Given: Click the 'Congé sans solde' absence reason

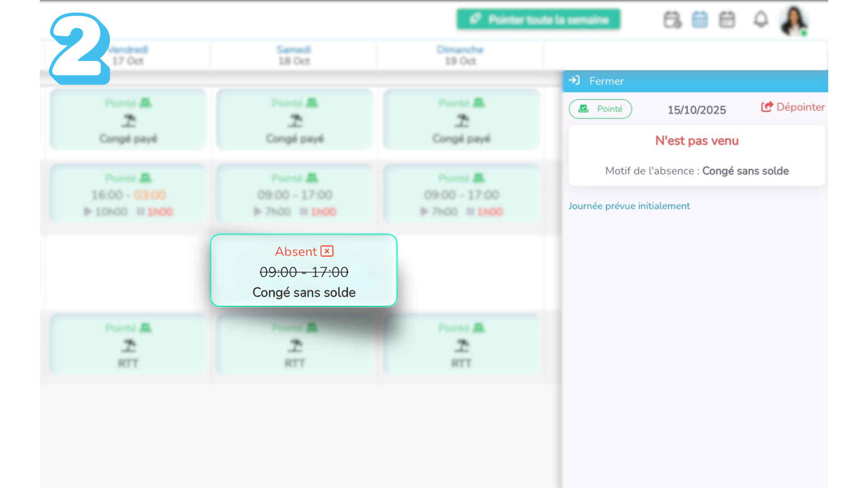Looking at the screenshot, I should [x=745, y=171].
